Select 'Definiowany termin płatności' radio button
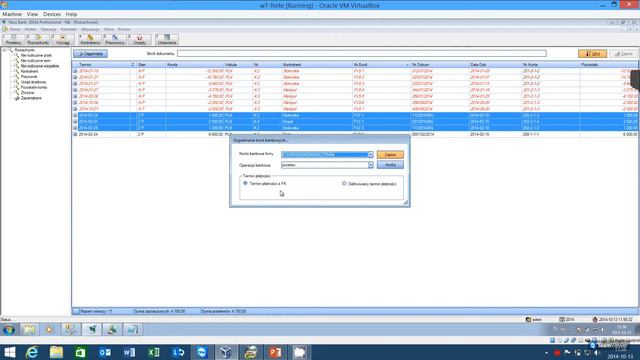The image size is (640, 360). click(x=344, y=184)
